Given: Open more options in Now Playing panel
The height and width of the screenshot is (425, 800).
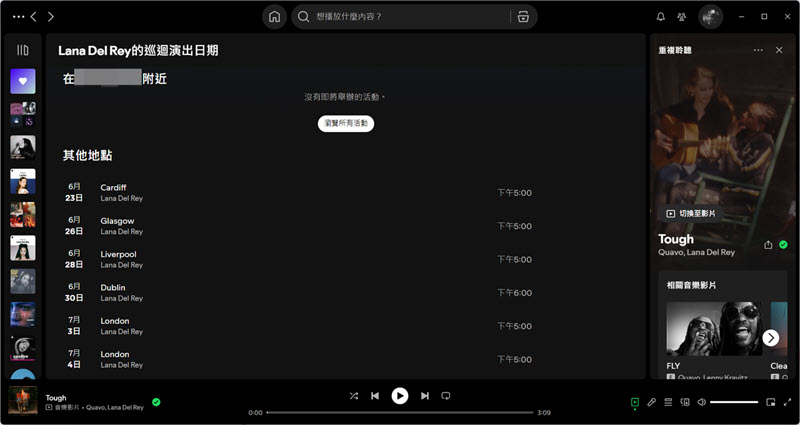Looking at the screenshot, I should [x=758, y=50].
